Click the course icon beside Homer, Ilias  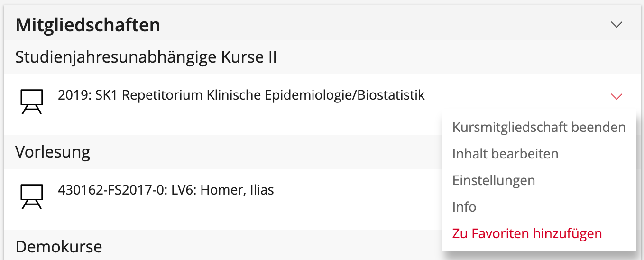pyautogui.click(x=32, y=196)
